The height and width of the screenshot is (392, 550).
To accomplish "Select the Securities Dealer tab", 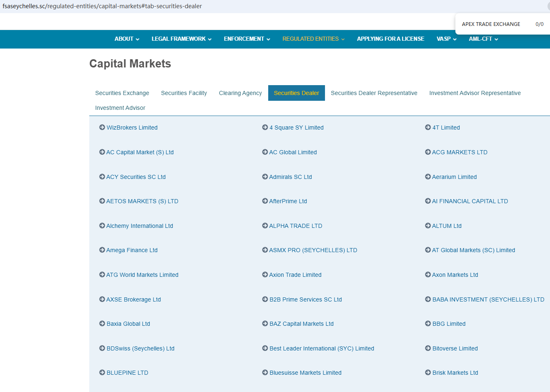I will click(297, 93).
